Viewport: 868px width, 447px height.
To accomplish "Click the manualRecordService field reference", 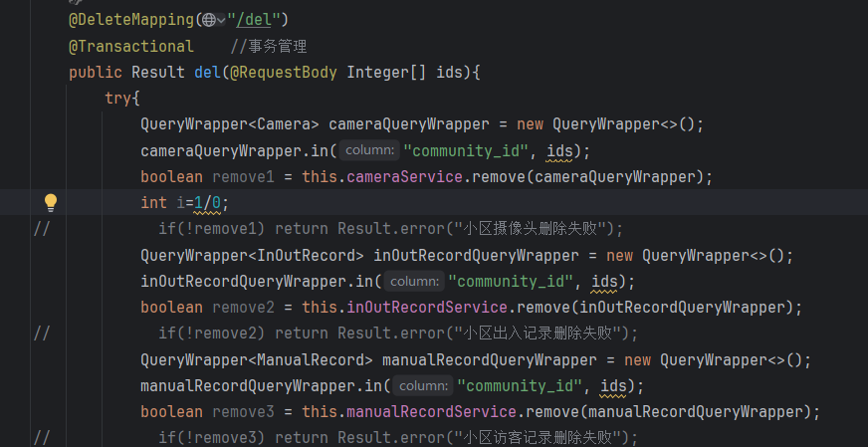I will (432, 412).
